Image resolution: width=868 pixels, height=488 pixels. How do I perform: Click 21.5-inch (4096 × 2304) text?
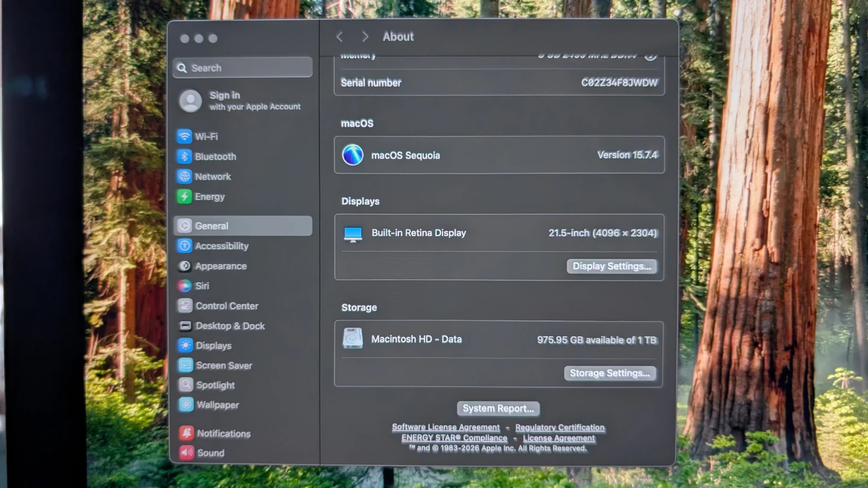pyautogui.click(x=603, y=233)
